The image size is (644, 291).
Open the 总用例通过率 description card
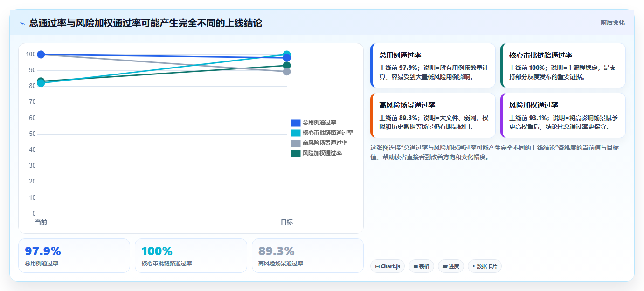(x=433, y=66)
